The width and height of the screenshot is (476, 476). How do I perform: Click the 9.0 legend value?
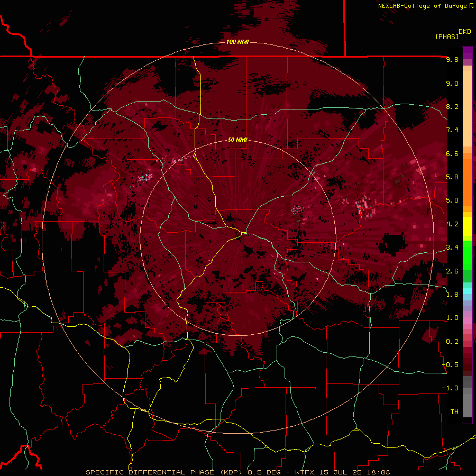(452, 83)
